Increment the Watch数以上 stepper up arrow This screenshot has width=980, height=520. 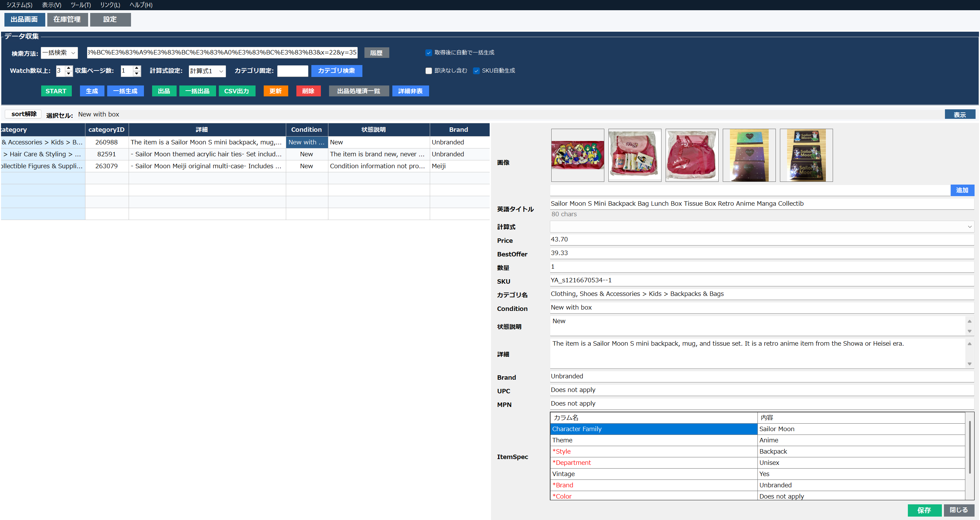pyautogui.click(x=68, y=68)
